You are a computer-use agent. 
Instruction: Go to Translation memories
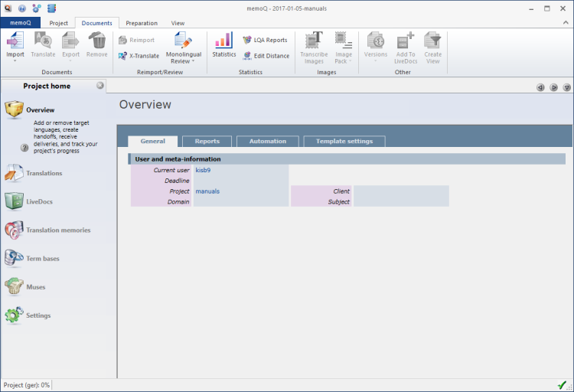click(57, 230)
